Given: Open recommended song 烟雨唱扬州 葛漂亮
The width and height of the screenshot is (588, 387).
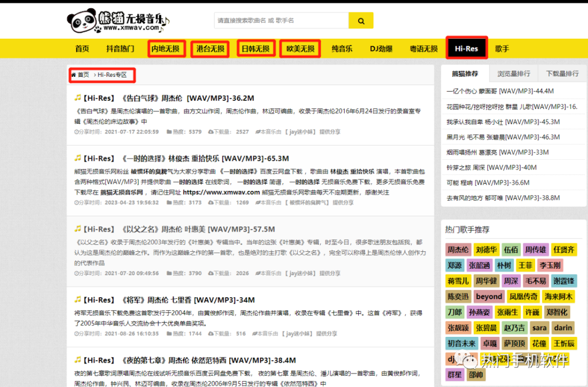Looking at the screenshot, I should point(497,153).
